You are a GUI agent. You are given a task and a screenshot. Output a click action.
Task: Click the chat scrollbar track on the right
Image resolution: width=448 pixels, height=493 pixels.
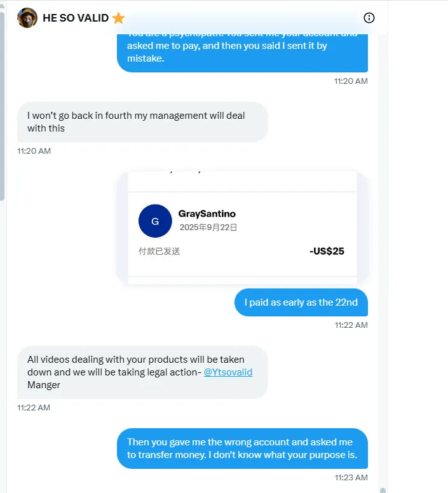coord(383,254)
